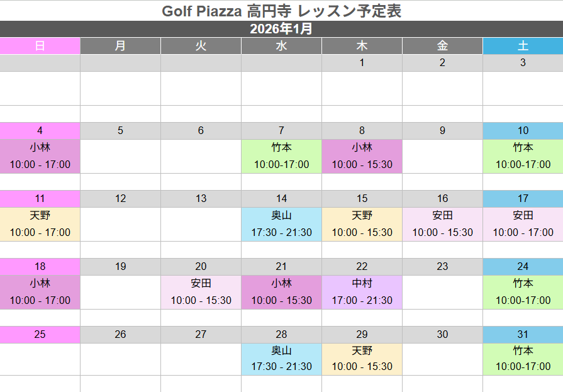Open 小林 lesson on January 4

tap(40, 156)
